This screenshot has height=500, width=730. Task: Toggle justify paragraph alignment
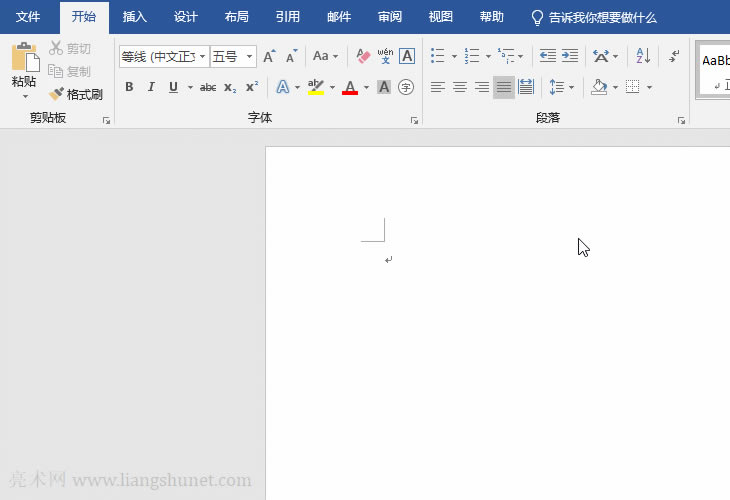tap(504, 88)
